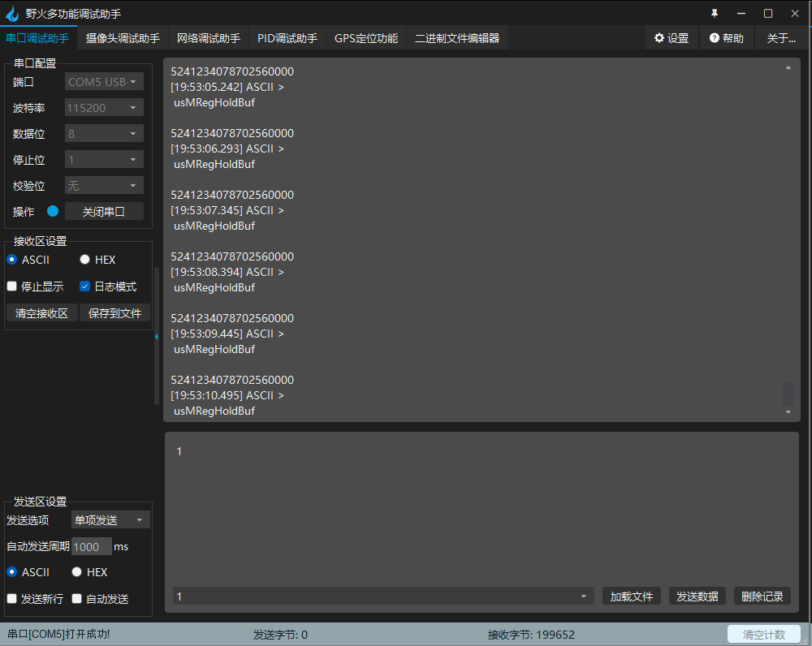Image resolution: width=812 pixels, height=646 pixels.
Task: Click 接收字节: 199652 status text
Action: coord(531,635)
